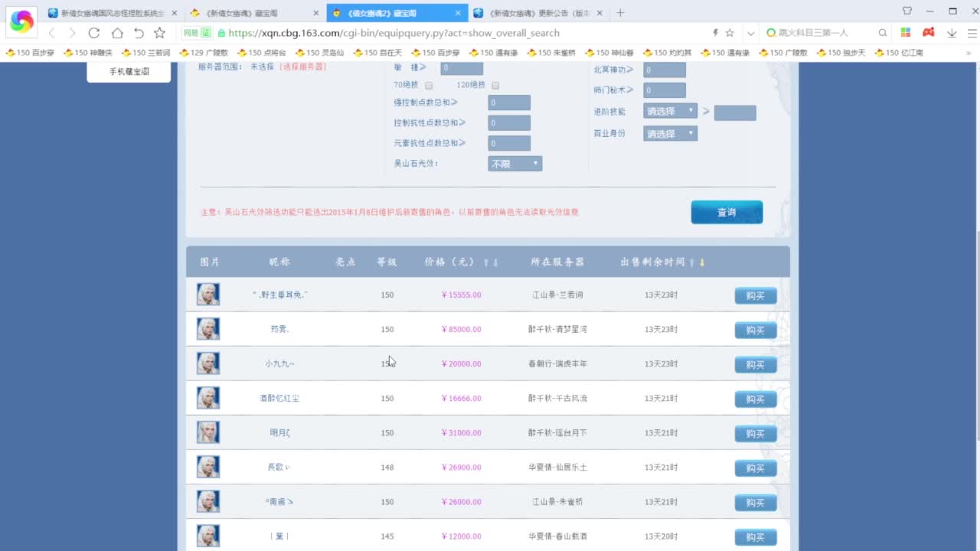
Task: Expand the 百业身份 dropdown
Action: click(670, 134)
